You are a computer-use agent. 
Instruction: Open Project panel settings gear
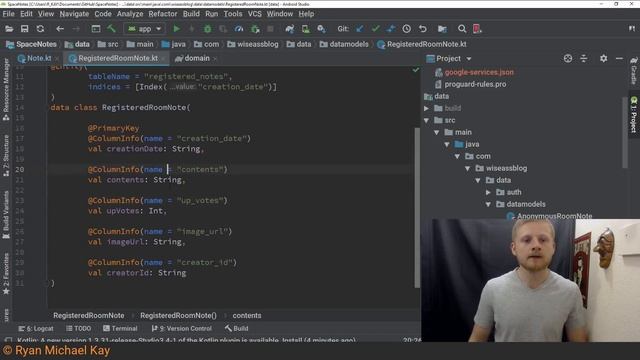click(603, 58)
